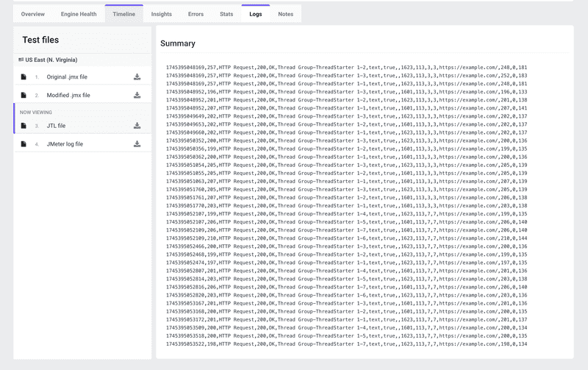588x370 pixels.
Task: Open the Errors tab
Action: click(x=196, y=14)
